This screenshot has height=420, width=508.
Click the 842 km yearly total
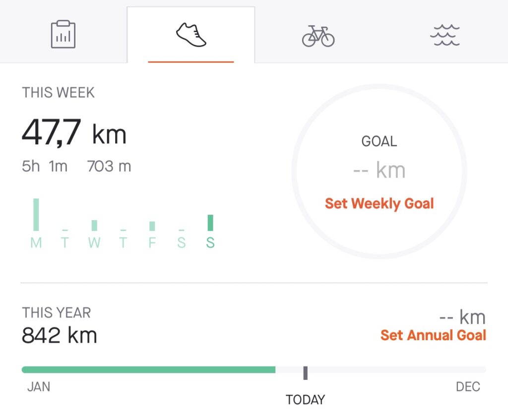click(60, 335)
